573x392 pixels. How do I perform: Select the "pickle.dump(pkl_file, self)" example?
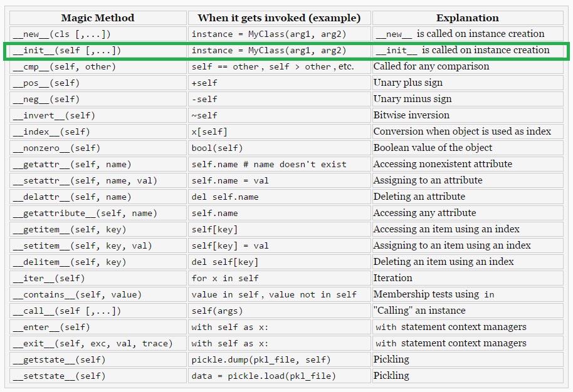pyautogui.click(x=261, y=359)
